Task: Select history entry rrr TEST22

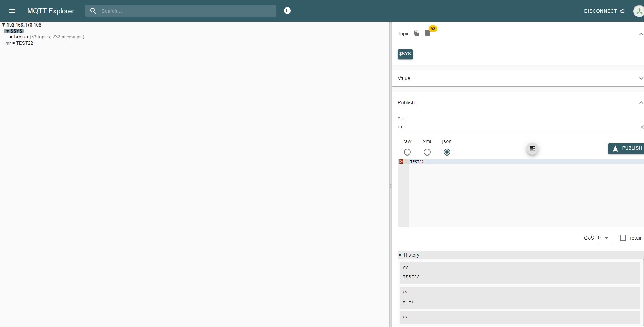Action: 520,273
